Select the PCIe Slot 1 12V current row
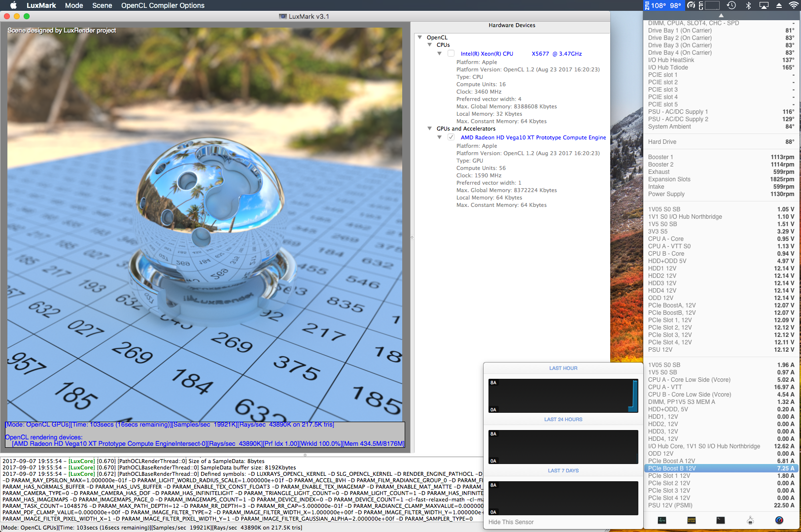Viewport: 801px width, 532px height. 721,476
